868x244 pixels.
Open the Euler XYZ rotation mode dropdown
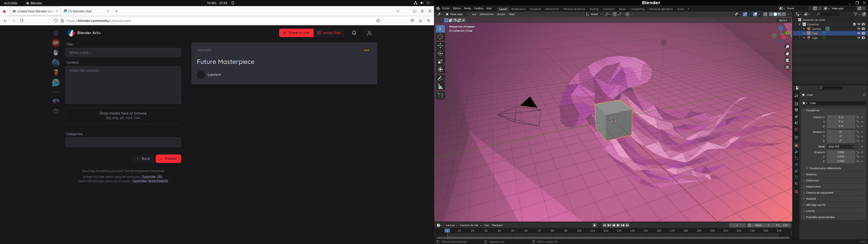(841, 147)
